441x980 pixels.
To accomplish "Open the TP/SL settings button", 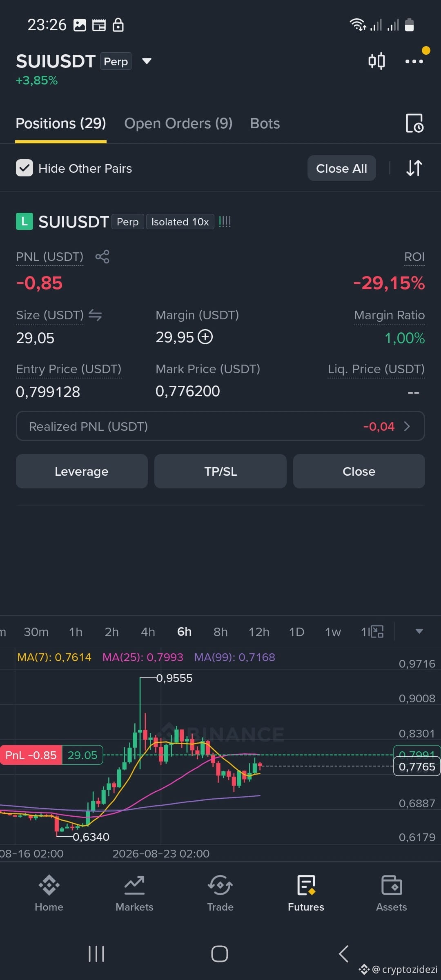I will (220, 471).
